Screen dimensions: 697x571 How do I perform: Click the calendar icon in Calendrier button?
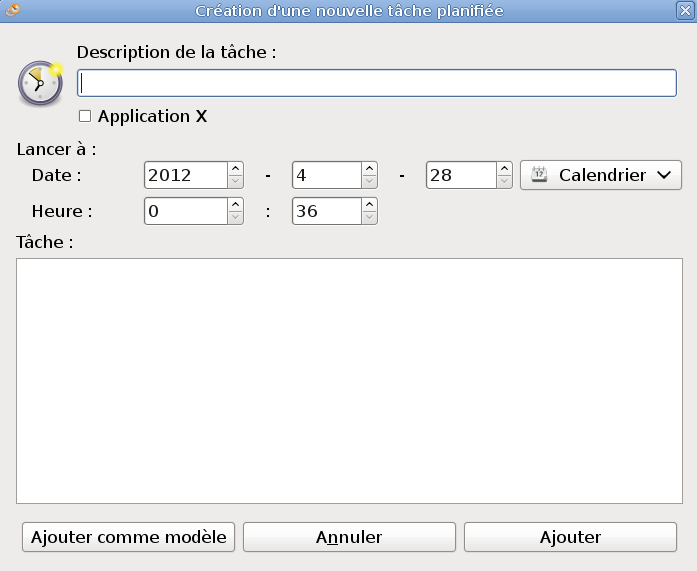[539, 175]
